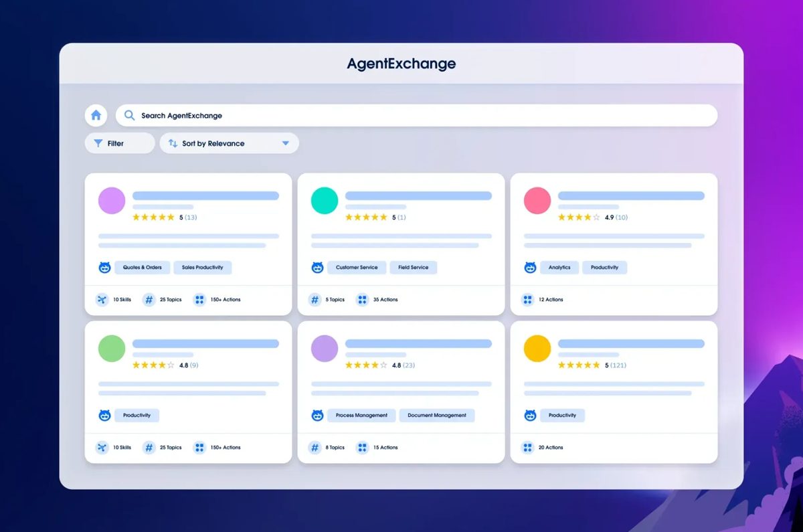Click the hashtag icon beside 8 Topics
Screen dimensions: 803x532
tap(315, 448)
